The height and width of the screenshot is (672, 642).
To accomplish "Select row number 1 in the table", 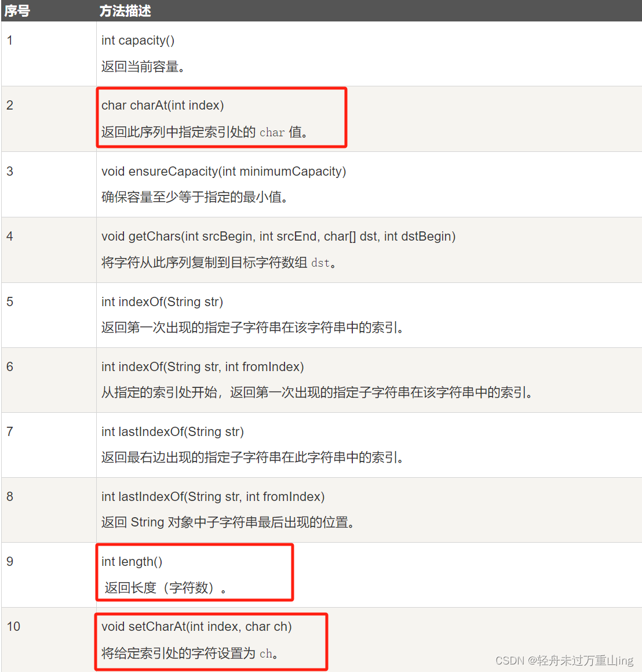I will pos(9,40).
